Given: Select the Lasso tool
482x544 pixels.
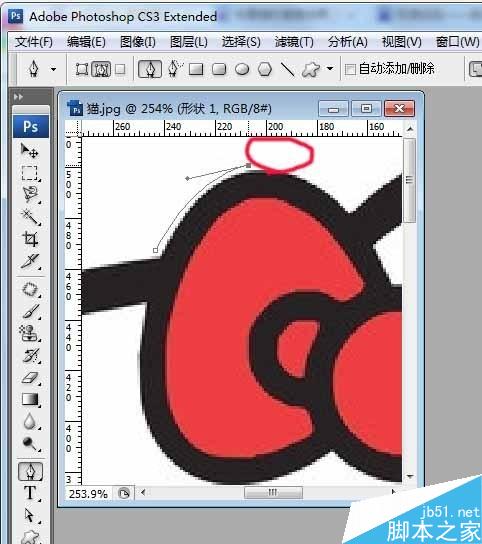Looking at the screenshot, I should point(30,194).
